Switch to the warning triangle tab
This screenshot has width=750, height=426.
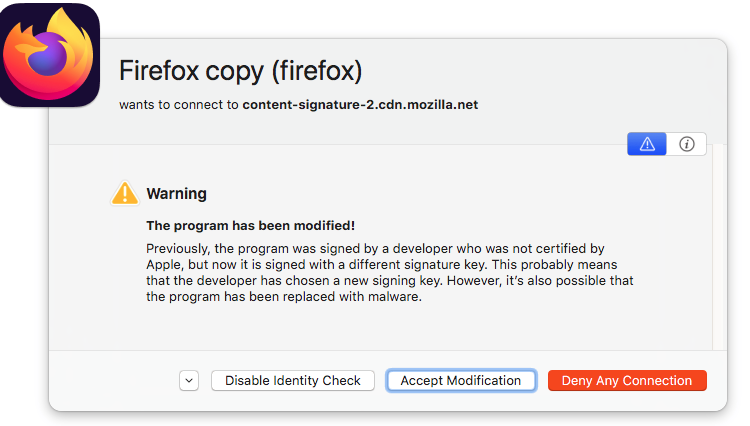647,144
